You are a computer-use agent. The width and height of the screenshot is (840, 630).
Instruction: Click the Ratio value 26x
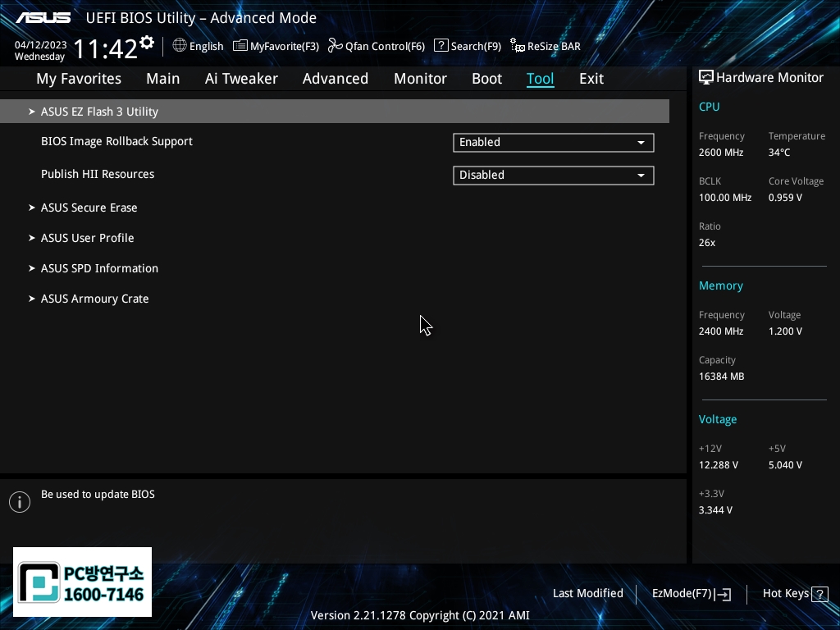tap(707, 243)
